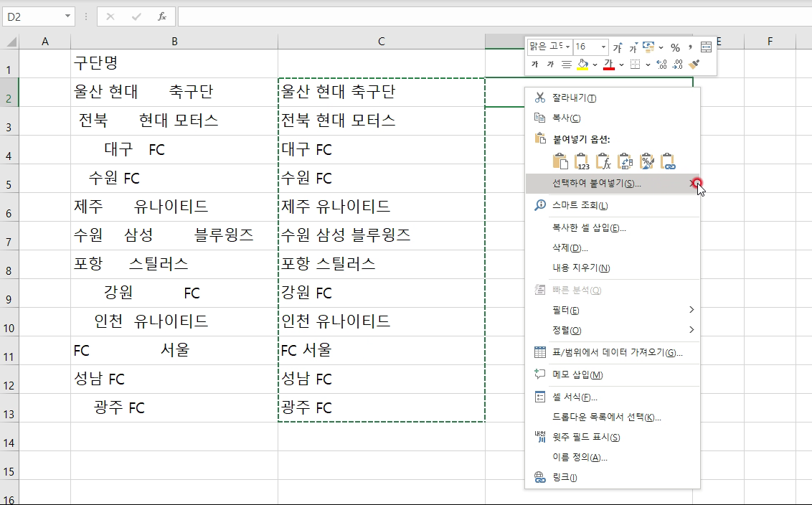Image resolution: width=812 pixels, height=505 pixels.
Task: Click the increase font size icon
Action: coord(618,47)
